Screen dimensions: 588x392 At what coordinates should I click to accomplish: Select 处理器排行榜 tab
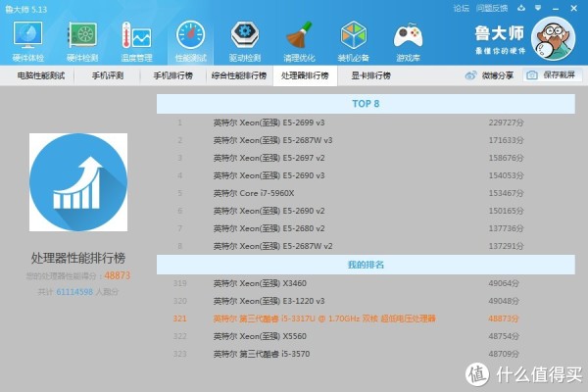[x=305, y=75]
